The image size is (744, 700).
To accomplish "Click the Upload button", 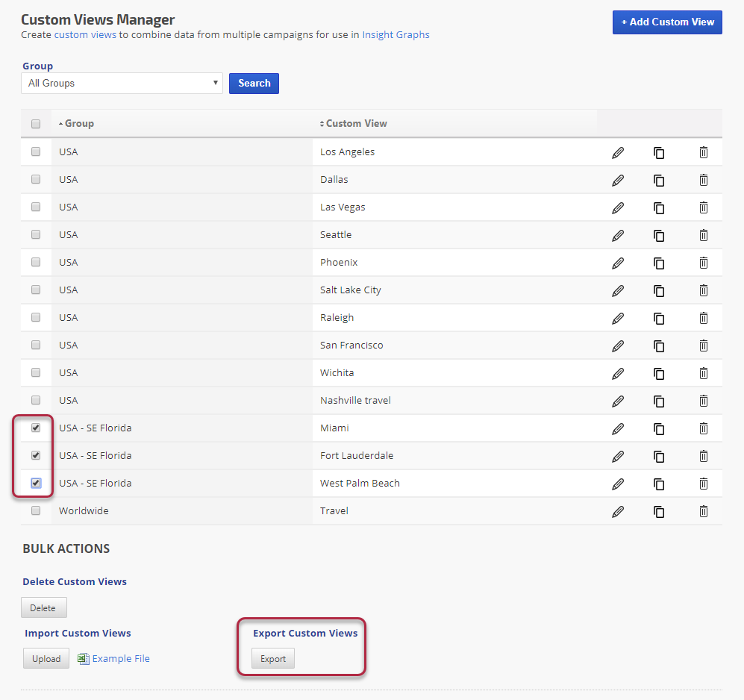I will [x=46, y=659].
